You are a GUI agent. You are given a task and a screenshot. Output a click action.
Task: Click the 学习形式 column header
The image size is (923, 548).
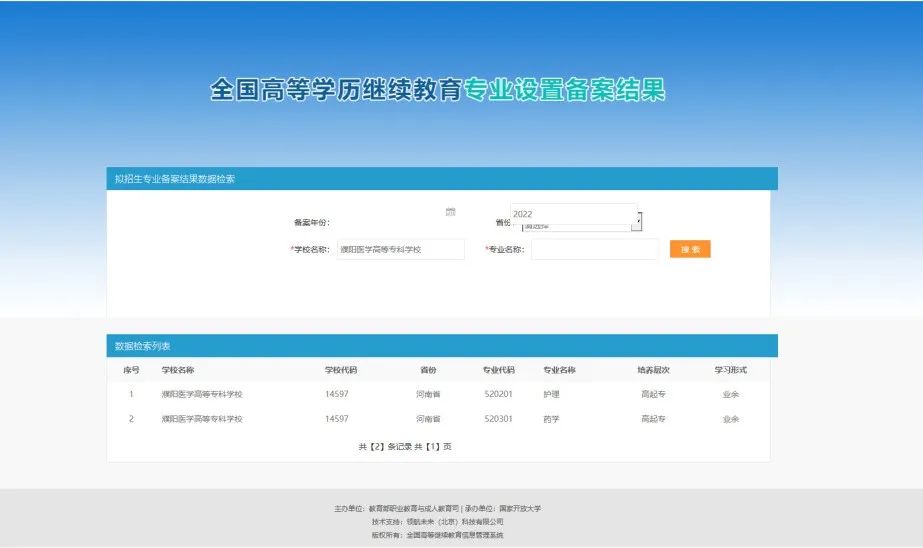tap(731, 370)
